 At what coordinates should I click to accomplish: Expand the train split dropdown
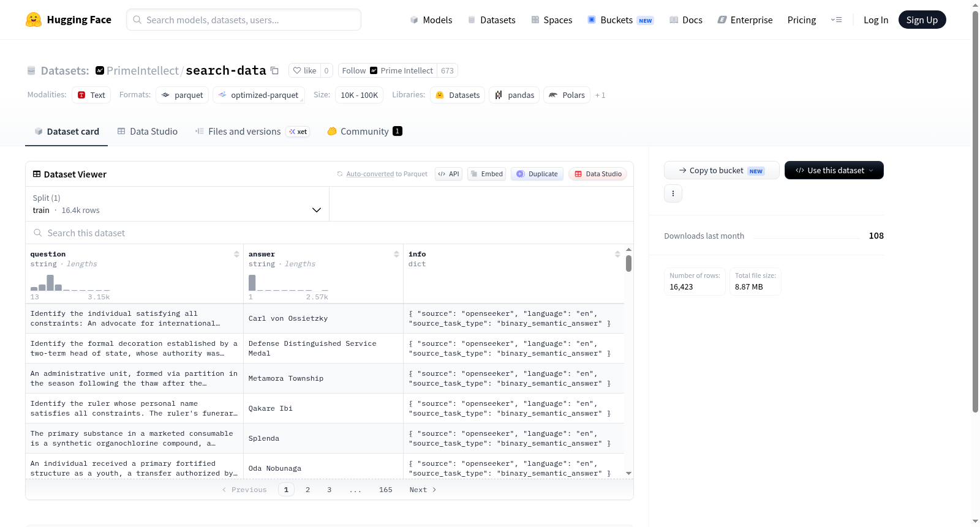[177, 204]
